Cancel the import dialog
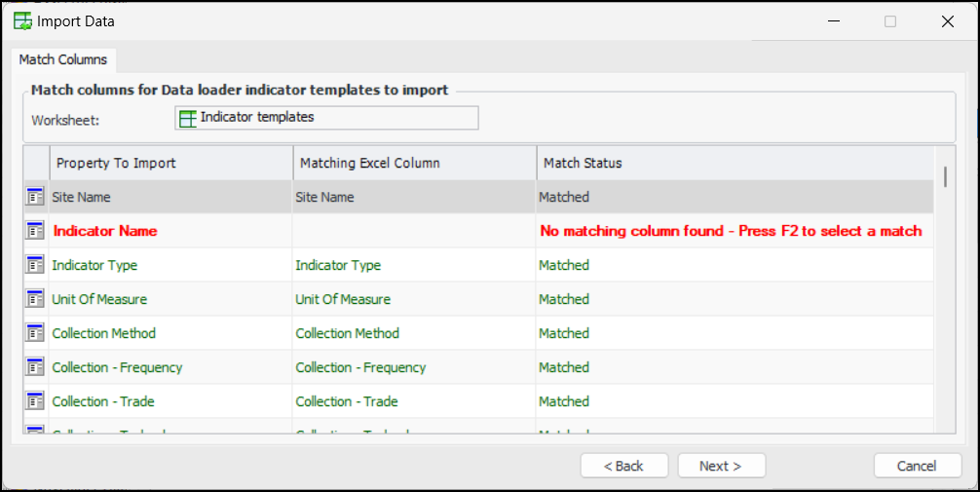The image size is (980, 492). 918,466
